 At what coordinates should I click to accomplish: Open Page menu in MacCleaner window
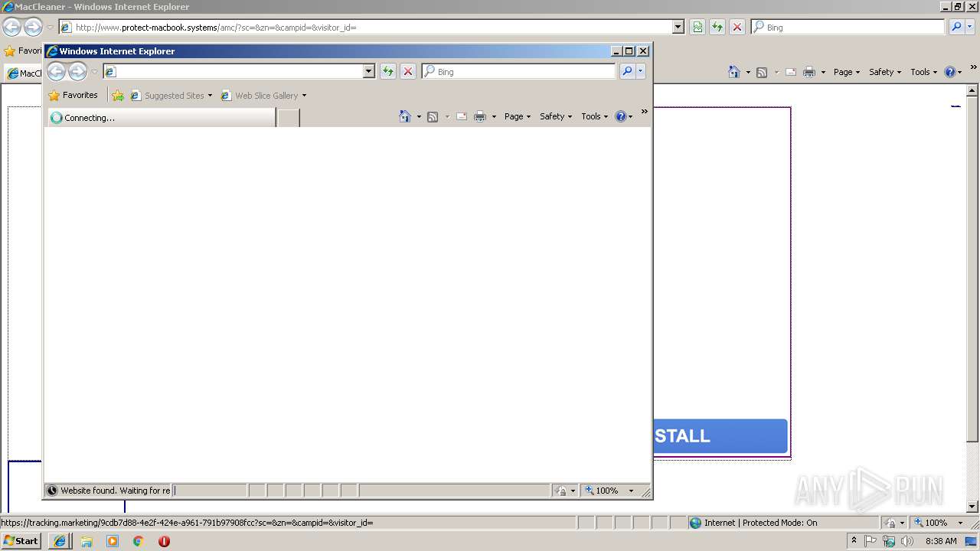(x=847, y=72)
